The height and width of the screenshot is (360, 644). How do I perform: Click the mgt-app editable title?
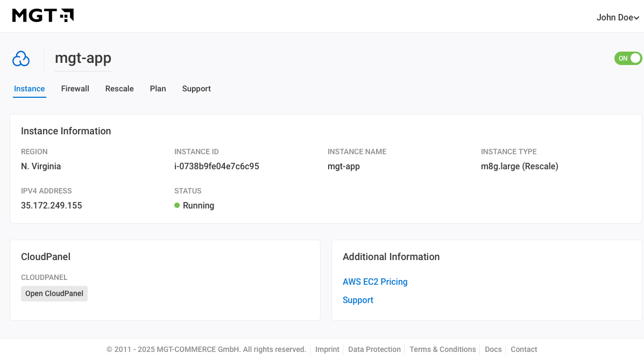(83, 58)
